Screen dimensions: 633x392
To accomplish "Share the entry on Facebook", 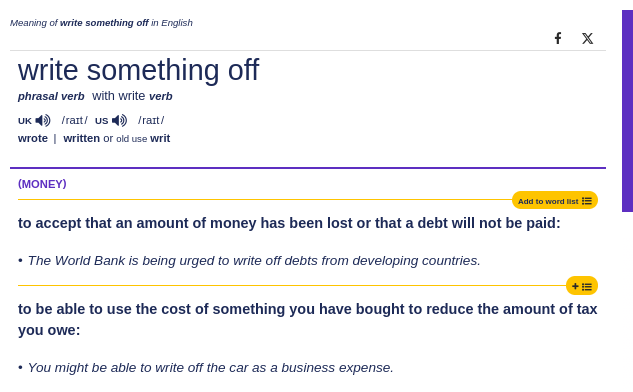I will click(558, 38).
